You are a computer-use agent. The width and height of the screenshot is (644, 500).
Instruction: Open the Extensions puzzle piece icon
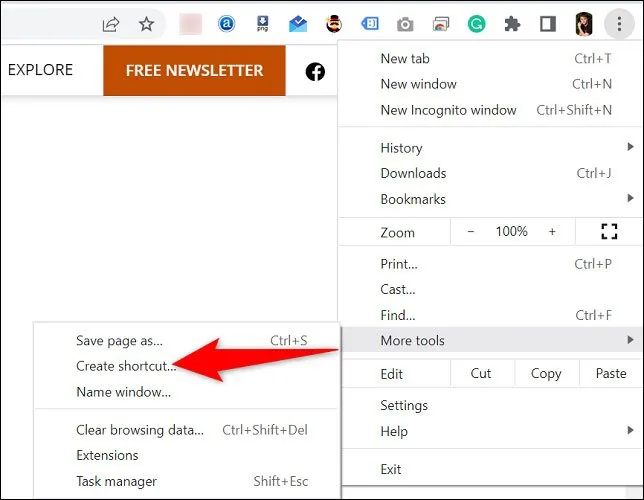(512, 23)
